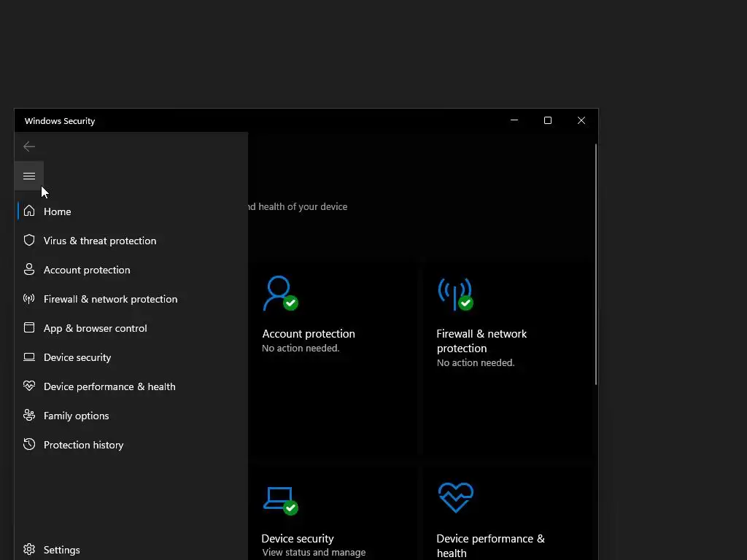
Task: Close the Windows Security window
Action: point(581,120)
